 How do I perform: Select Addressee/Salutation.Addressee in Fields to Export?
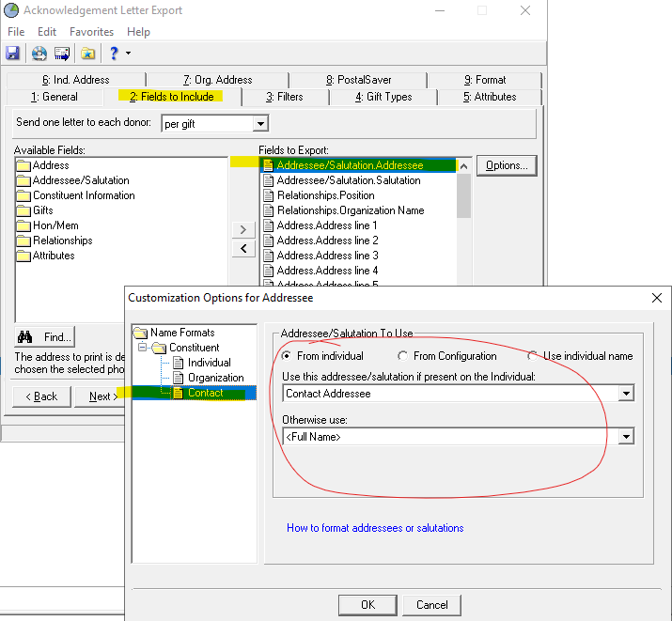point(358,165)
